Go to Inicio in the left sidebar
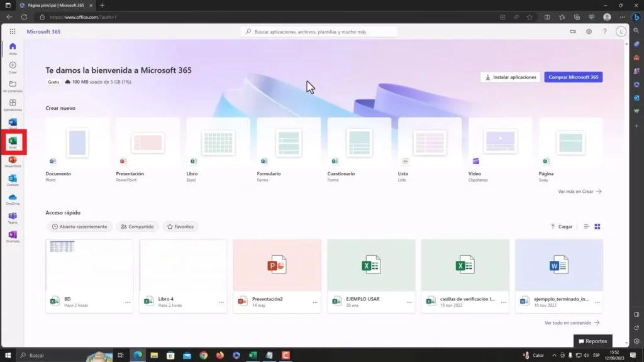This screenshot has width=644, height=362. coord(13,48)
